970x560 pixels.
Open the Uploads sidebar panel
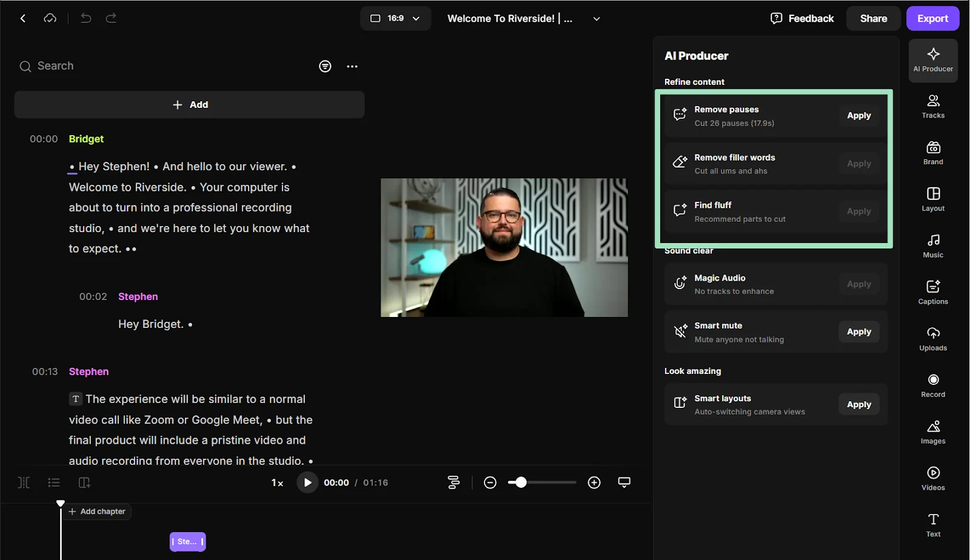click(x=933, y=339)
